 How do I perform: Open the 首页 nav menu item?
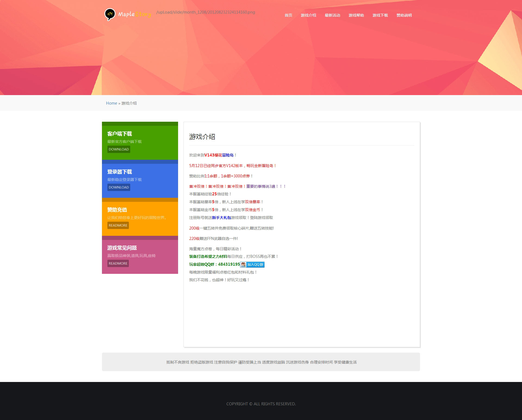[288, 15]
